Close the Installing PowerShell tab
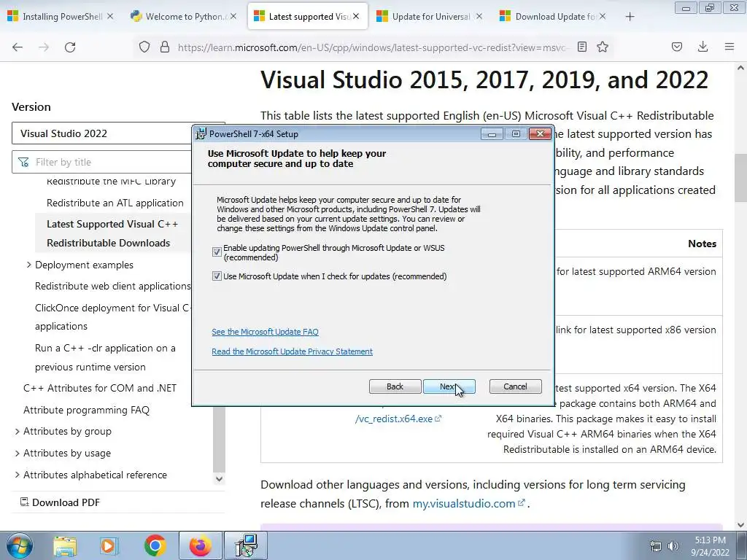This screenshot has height=560, width=747. [x=110, y=16]
